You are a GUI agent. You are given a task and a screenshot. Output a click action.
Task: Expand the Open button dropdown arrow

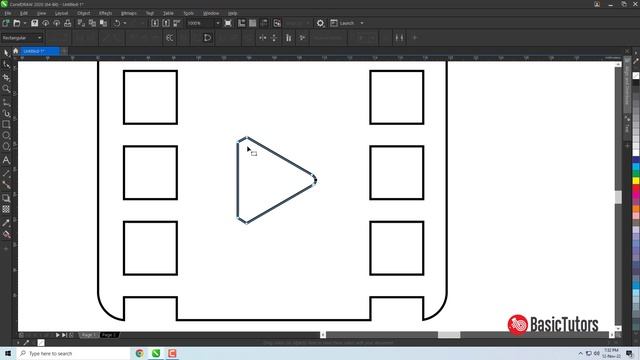pos(25,23)
